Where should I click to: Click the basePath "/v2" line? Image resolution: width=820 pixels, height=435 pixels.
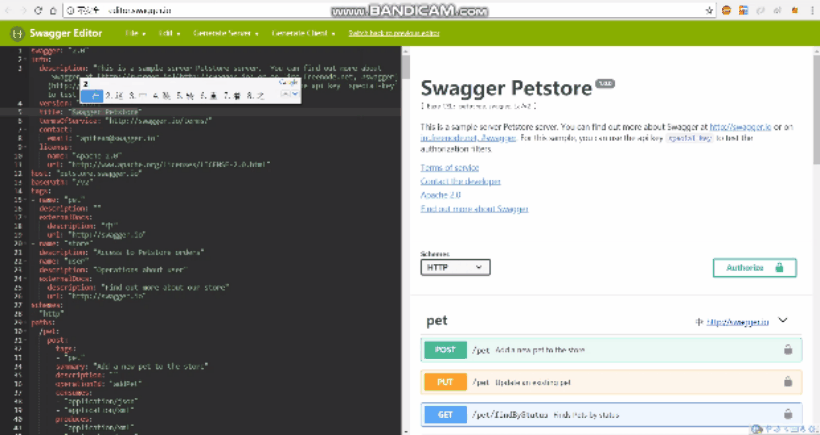(62, 182)
